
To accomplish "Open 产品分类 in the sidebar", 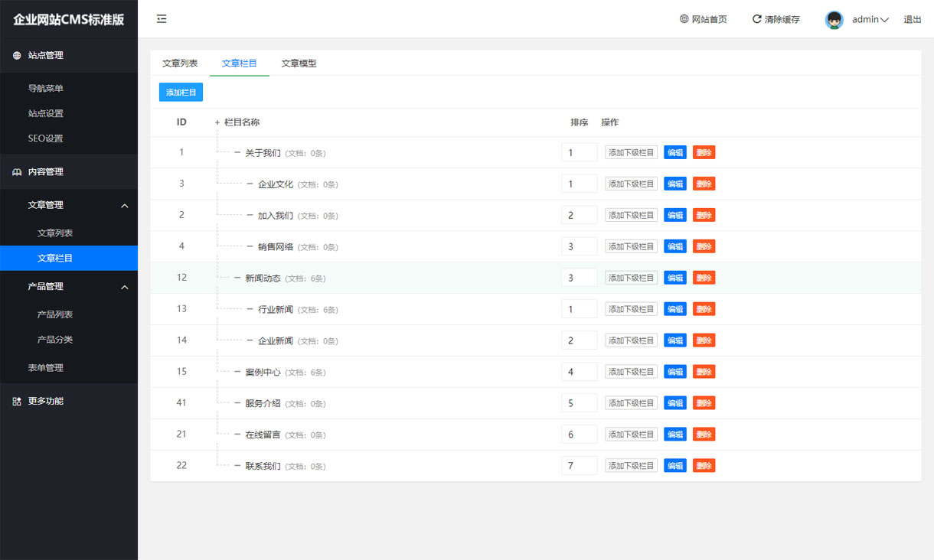I will 55,340.
